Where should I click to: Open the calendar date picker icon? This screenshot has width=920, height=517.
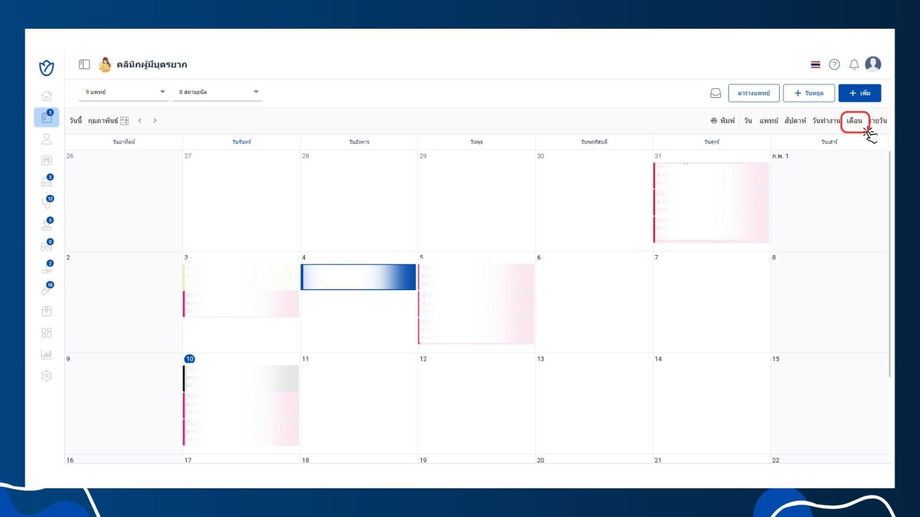pyautogui.click(x=124, y=121)
